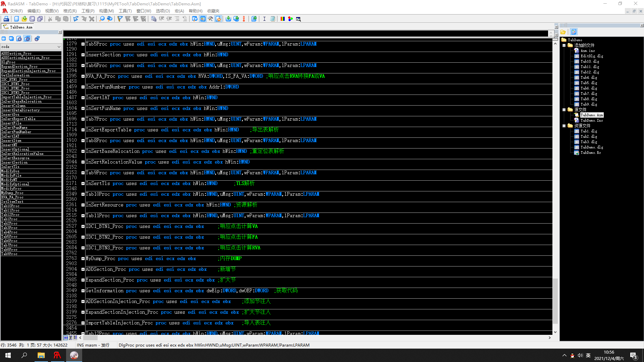Toggle the starred panel toolbar button

click(x=218, y=19)
